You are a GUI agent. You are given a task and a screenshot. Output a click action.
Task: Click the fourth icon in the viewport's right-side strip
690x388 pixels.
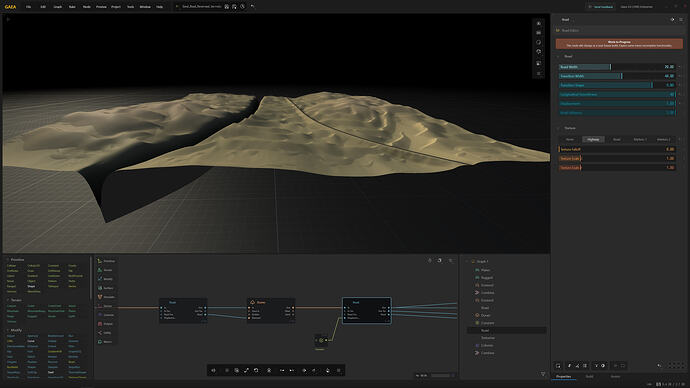pyautogui.click(x=539, y=52)
